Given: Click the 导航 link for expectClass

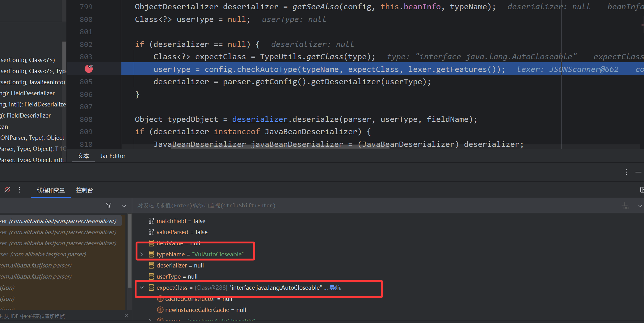Looking at the screenshot, I should pyautogui.click(x=335, y=288).
